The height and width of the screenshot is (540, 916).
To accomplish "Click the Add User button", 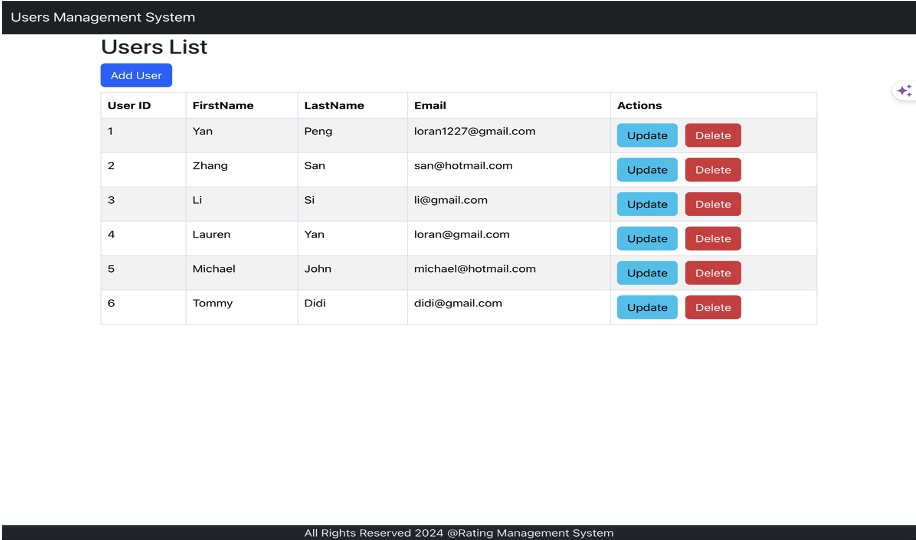I will [136, 76].
